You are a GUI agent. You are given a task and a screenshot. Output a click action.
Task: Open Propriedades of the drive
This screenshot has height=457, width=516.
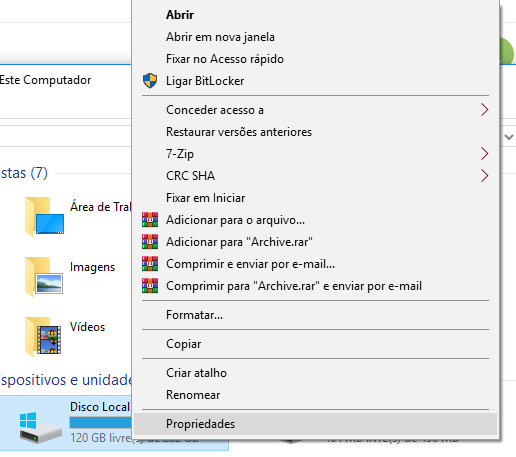(x=315, y=424)
